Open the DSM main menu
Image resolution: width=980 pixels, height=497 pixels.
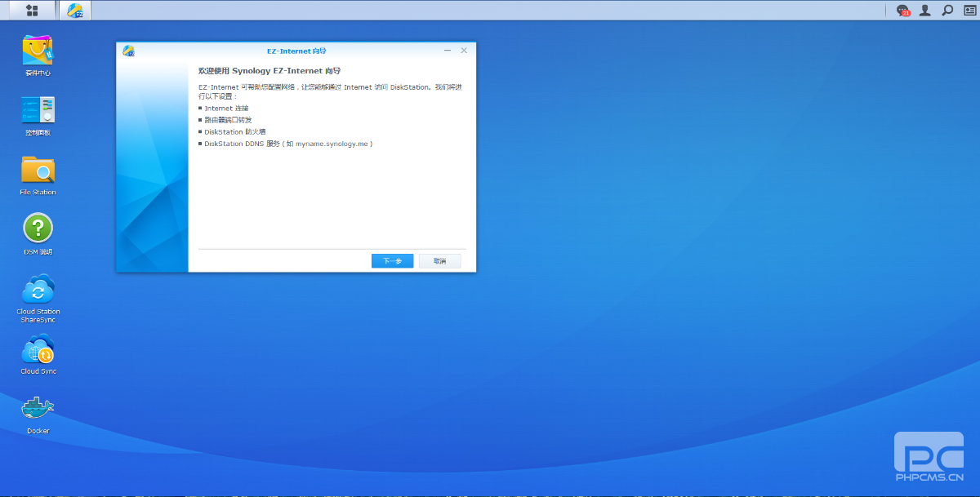click(x=32, y=10)
